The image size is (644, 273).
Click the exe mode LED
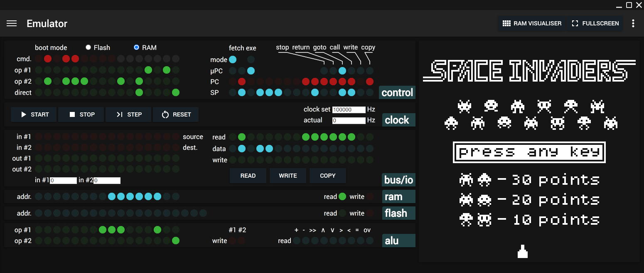coord(251,60)
